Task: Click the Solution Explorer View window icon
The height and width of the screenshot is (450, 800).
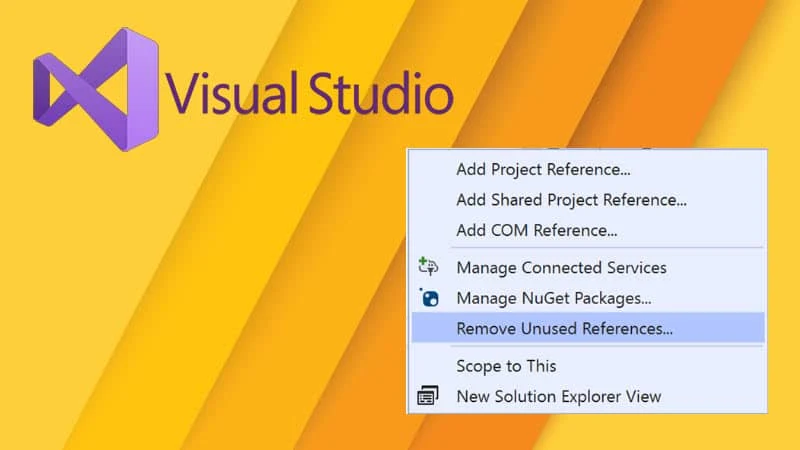Action: [428, 396]
